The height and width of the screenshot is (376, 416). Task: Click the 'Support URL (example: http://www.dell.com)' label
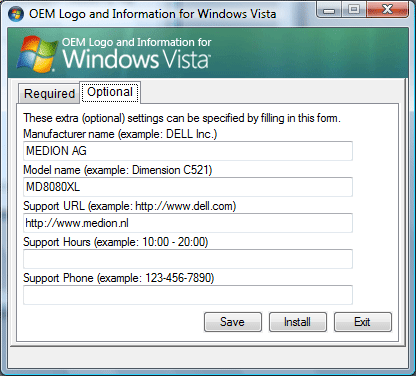coord(130,206)
